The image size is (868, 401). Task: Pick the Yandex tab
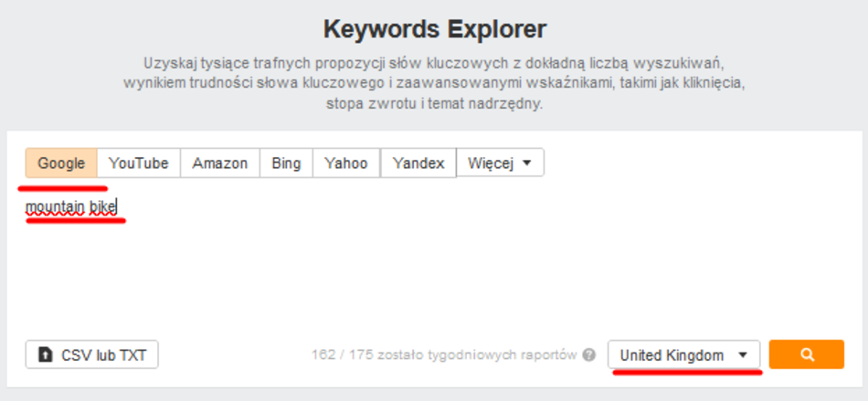pyautogui.click(x=418, y=164)
